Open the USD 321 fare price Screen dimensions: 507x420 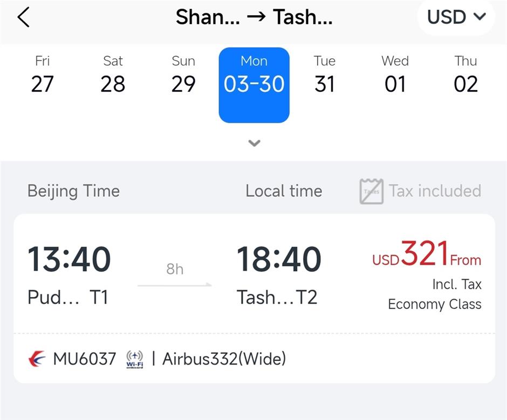click(427, 255)
